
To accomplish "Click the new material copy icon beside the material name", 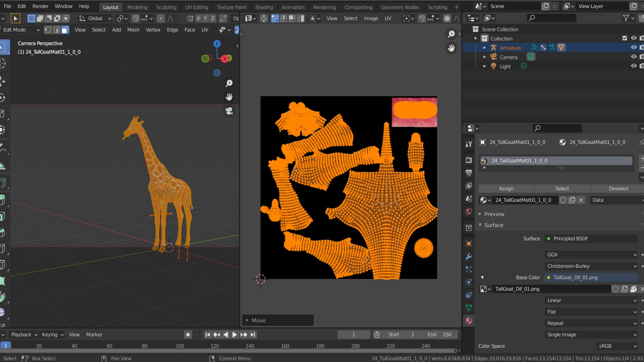I will 572,200.
